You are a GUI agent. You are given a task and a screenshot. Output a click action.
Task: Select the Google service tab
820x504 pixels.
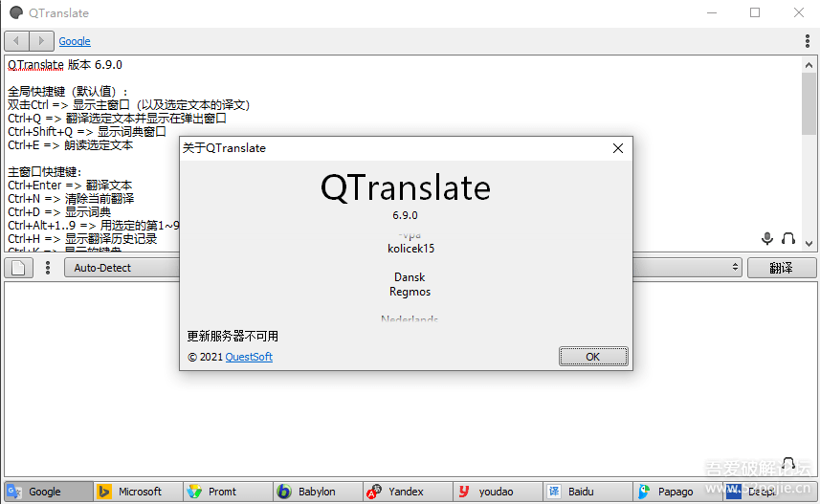tap(49, 492)
